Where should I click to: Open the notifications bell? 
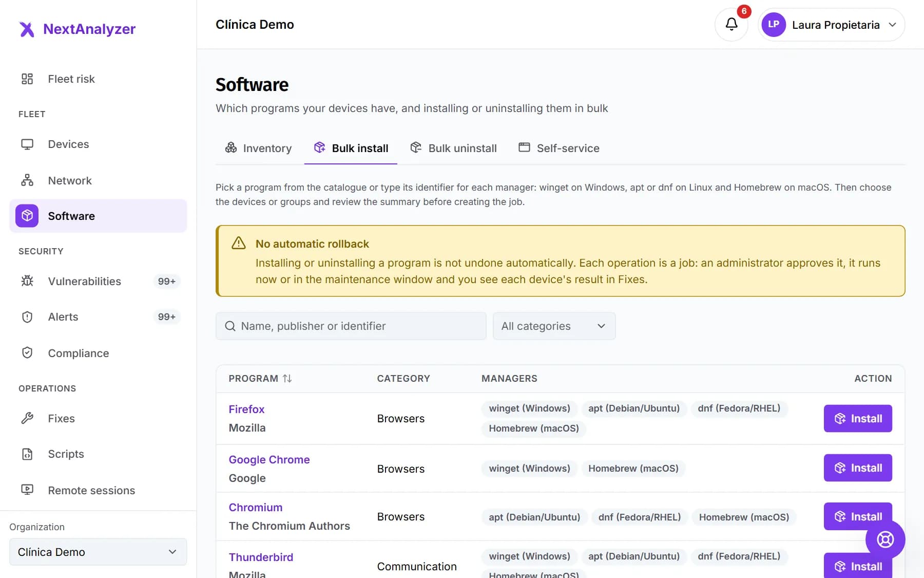point(731,24)
